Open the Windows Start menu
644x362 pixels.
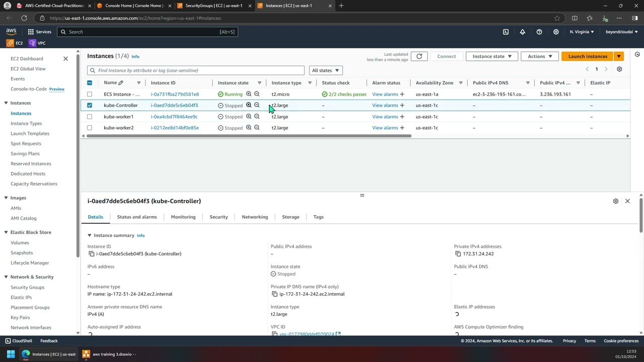click(11, 354)
